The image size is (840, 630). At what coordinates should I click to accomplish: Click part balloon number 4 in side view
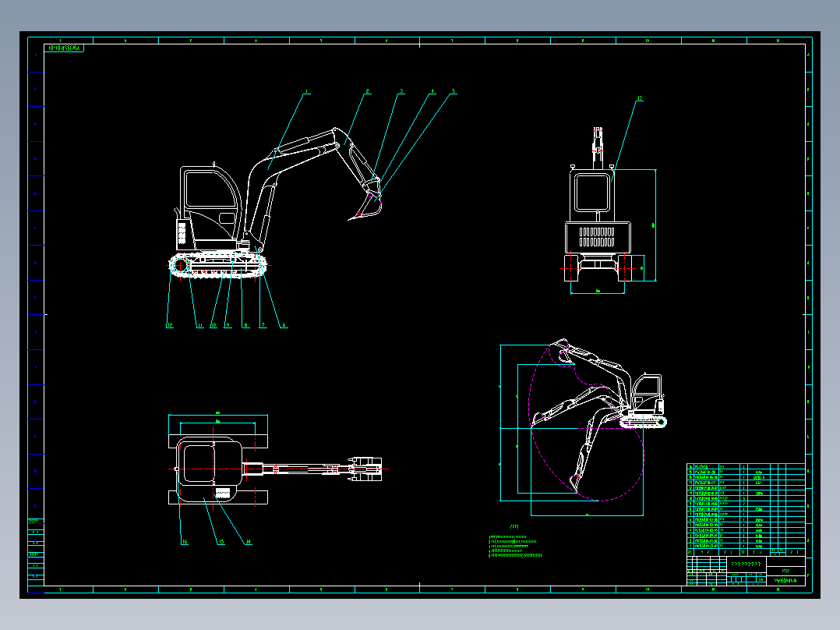[x=432, y=91]
